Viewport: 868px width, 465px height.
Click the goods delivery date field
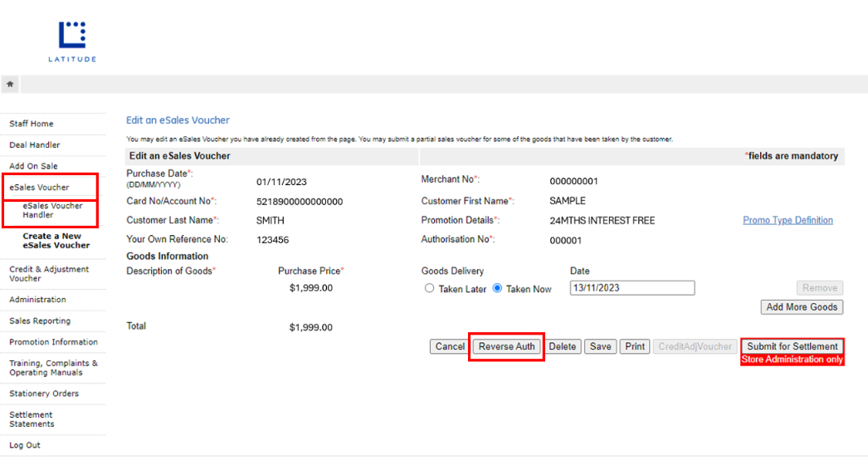[x=631, y=288]
